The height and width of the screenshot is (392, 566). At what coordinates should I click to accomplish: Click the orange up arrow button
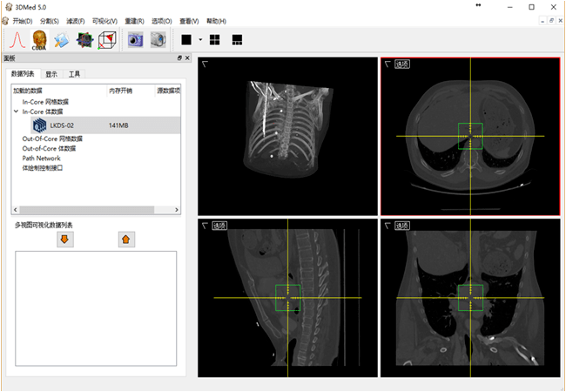pyautogui.click(x=126, y=239)
